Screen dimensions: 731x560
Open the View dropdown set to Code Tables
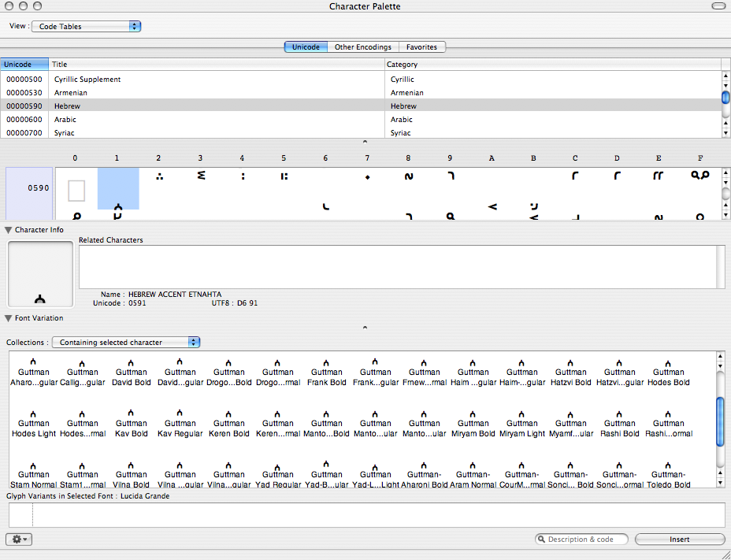click(x=87, y=26)
